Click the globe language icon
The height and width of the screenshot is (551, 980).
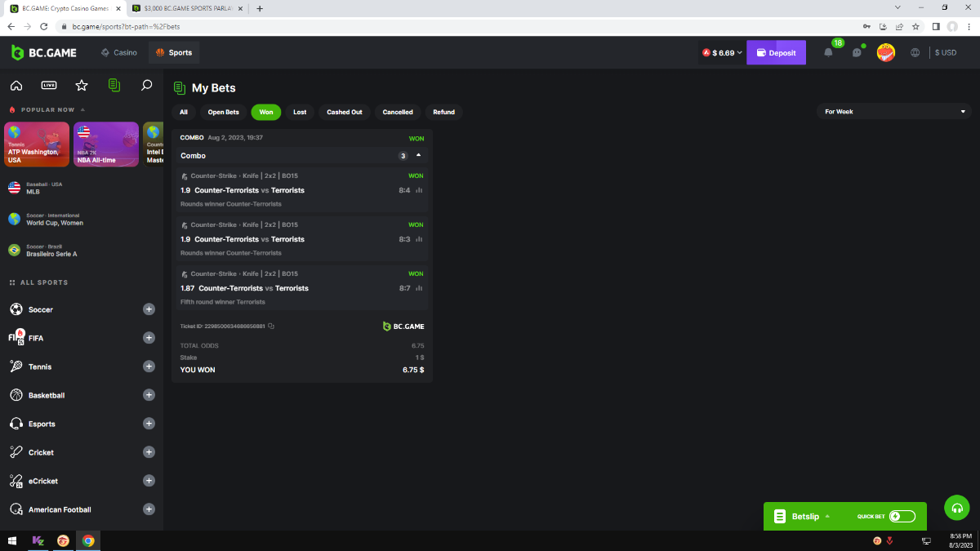tap(915, 52)
